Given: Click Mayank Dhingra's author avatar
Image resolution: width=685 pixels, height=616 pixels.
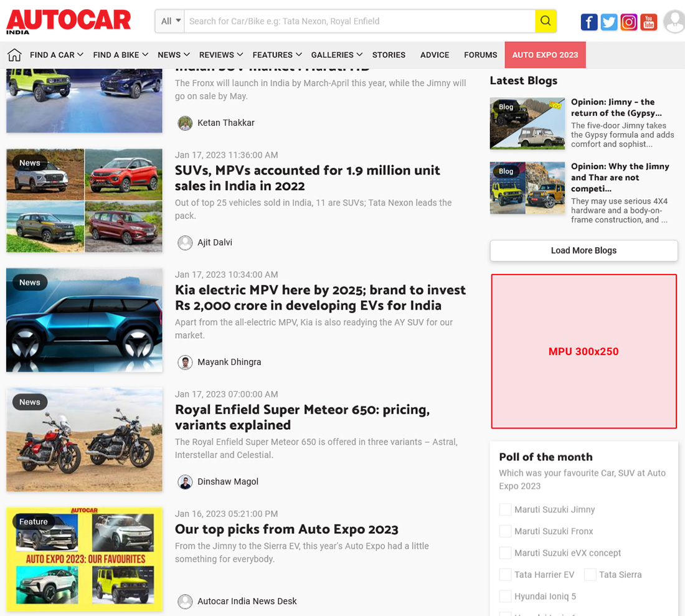Looking at the screenshot, I should pos(185,362).
